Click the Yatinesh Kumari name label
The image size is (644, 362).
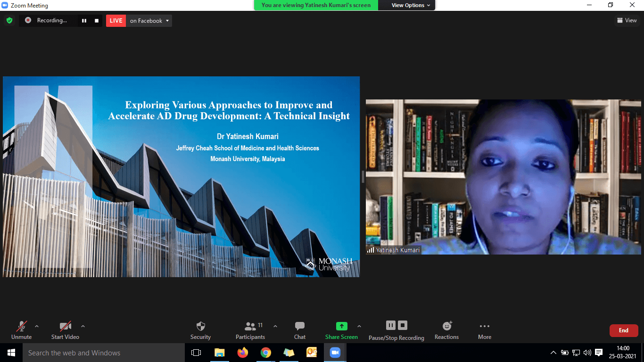pyautogui.click(x=394, y=250)
